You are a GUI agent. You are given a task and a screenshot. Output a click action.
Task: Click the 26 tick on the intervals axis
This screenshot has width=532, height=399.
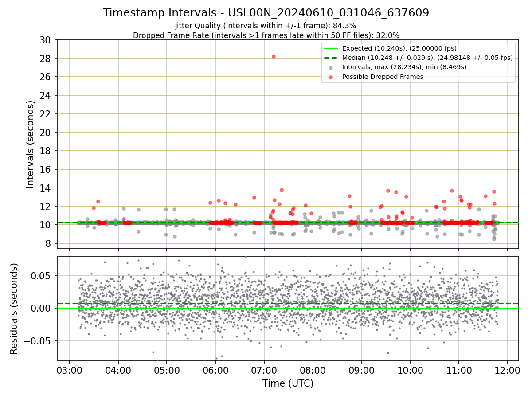tap(45, 77)
